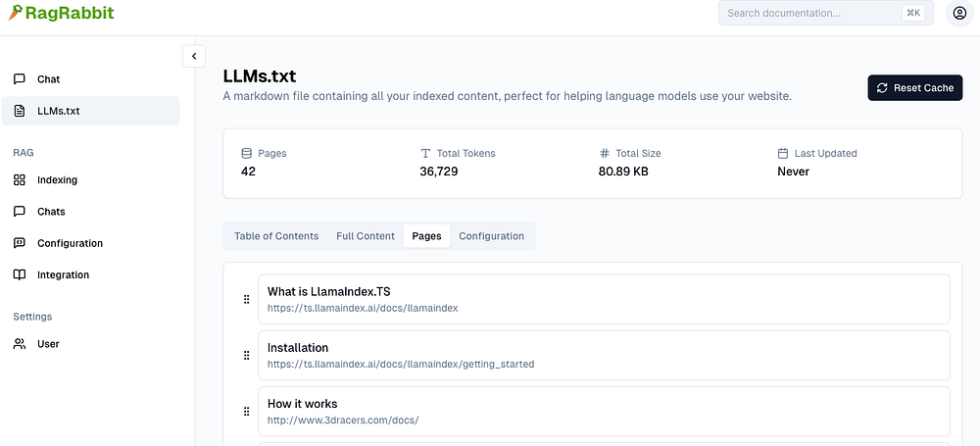This screenshot has width=980, height=446.
Task: Grab the drag handle for What is LlamaIndex.TS
Action: coord(246,299)
